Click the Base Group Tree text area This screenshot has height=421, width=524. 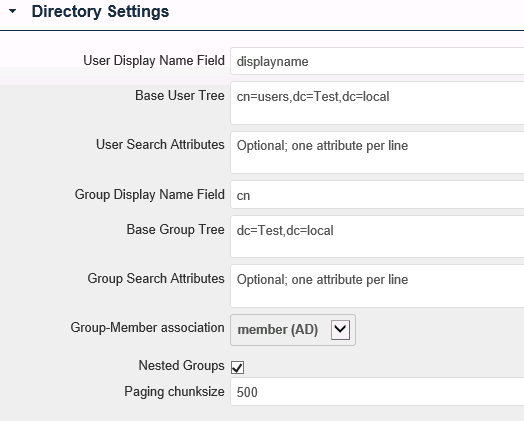pyautogui.click(x=377, y=237)
